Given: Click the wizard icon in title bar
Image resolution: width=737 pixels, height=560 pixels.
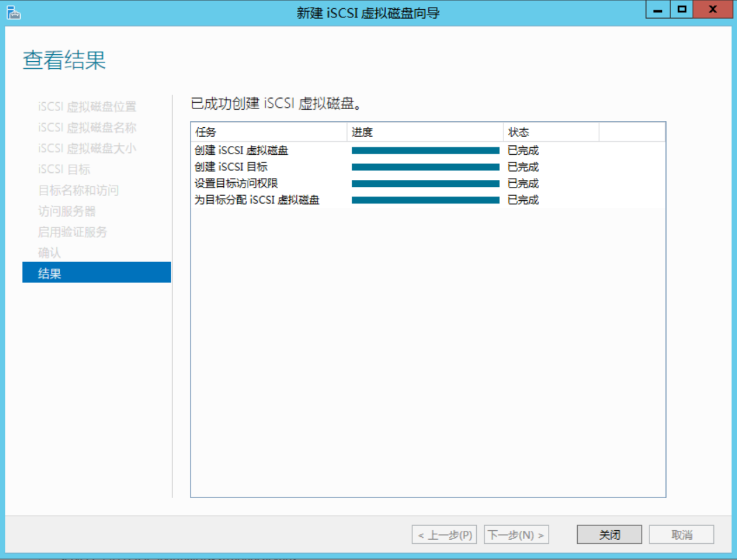Looking at the screenshot, I should pyautogui.click(x=14, y=13).
